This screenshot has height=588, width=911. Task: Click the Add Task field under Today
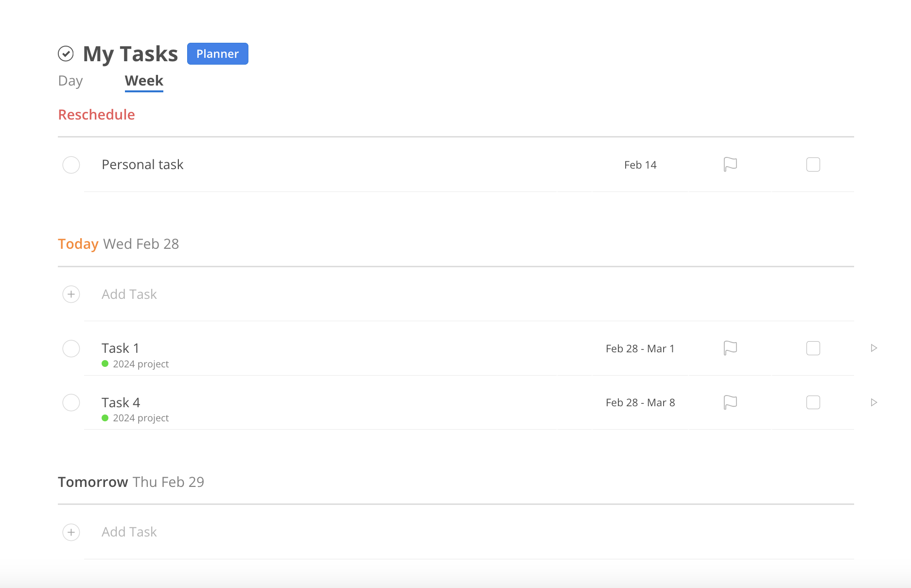tap(129, 294)
